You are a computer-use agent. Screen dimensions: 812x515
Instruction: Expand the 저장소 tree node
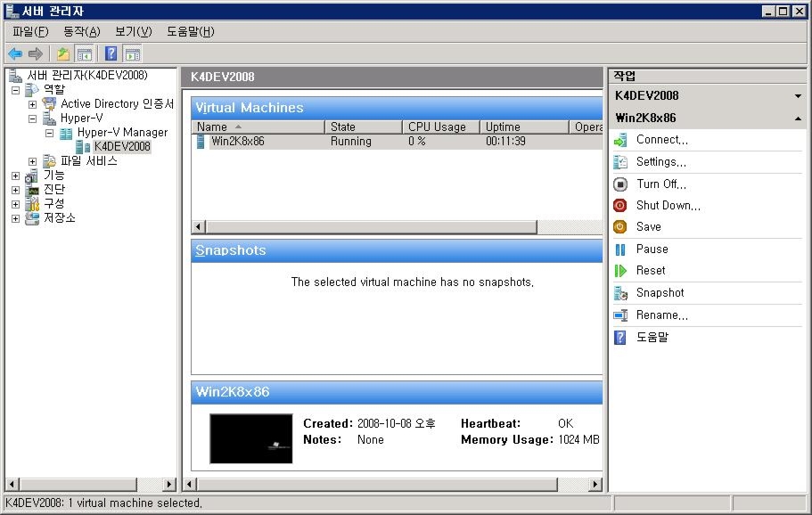15,218
